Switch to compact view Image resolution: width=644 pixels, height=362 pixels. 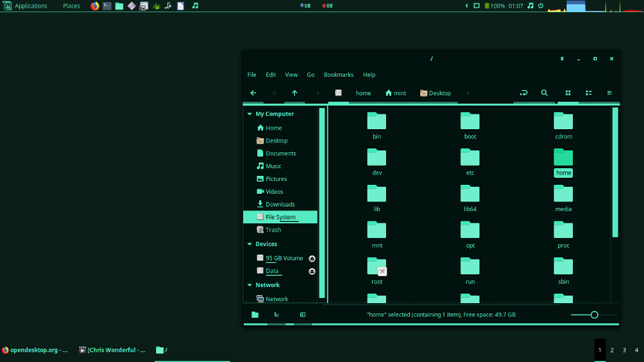point(609,93)
